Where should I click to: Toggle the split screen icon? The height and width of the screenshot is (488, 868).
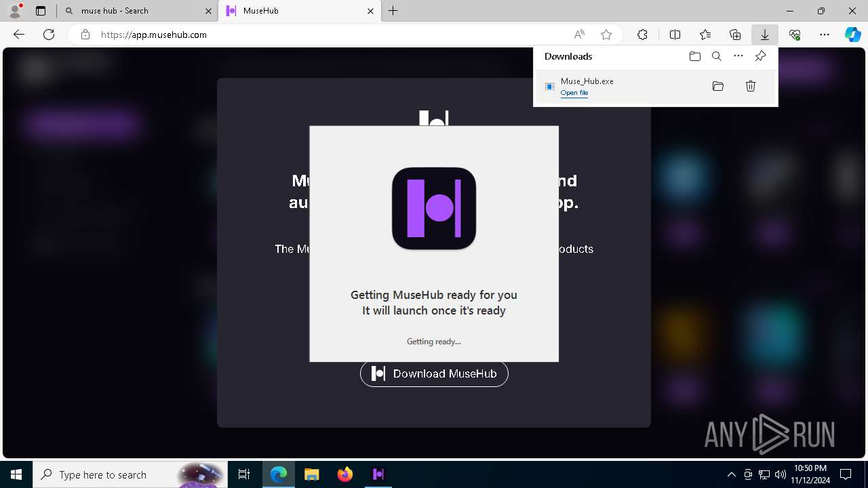(675, 35)
